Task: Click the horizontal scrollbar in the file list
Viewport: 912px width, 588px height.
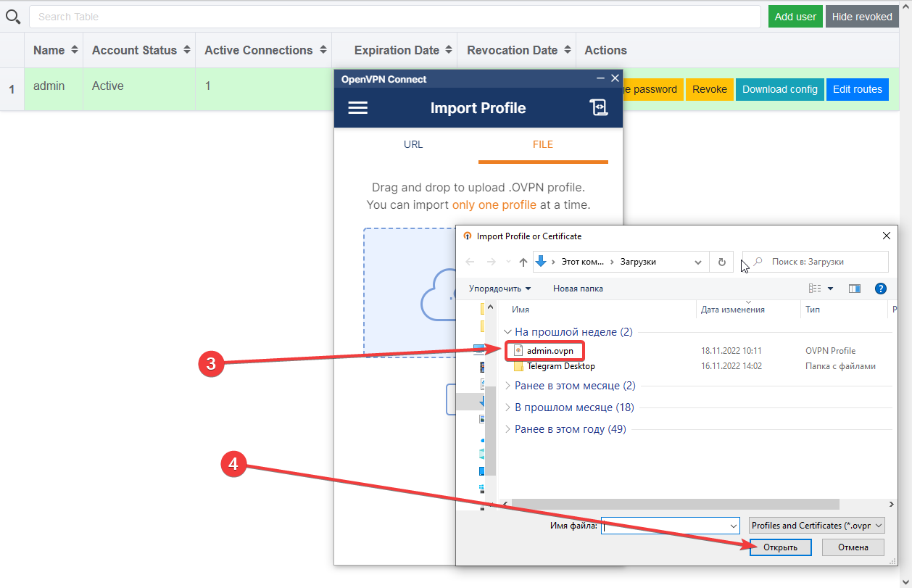Action: point(675,504)
